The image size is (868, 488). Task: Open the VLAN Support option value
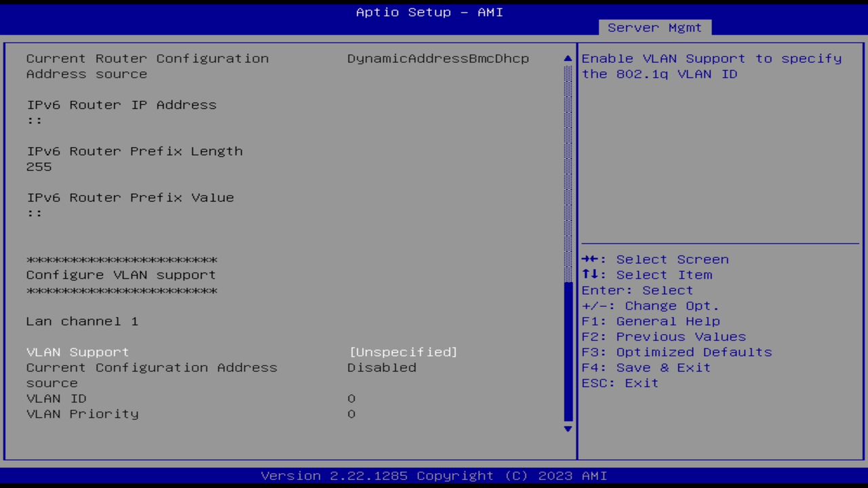[403, 352]
